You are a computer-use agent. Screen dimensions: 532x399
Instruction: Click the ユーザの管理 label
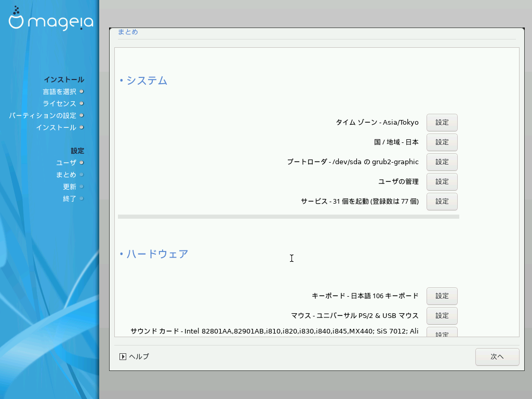pyautogui.click(x=398, y=181)
